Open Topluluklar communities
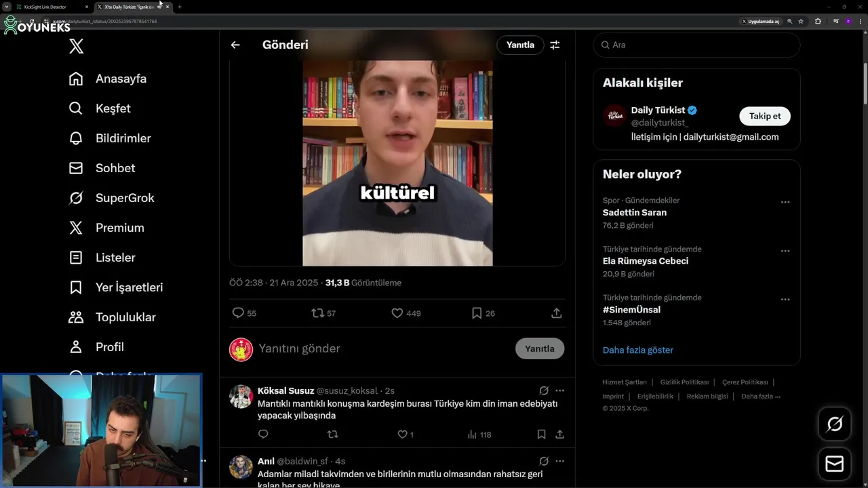Screen dimensions: 868x488 [x=112, y=317]
